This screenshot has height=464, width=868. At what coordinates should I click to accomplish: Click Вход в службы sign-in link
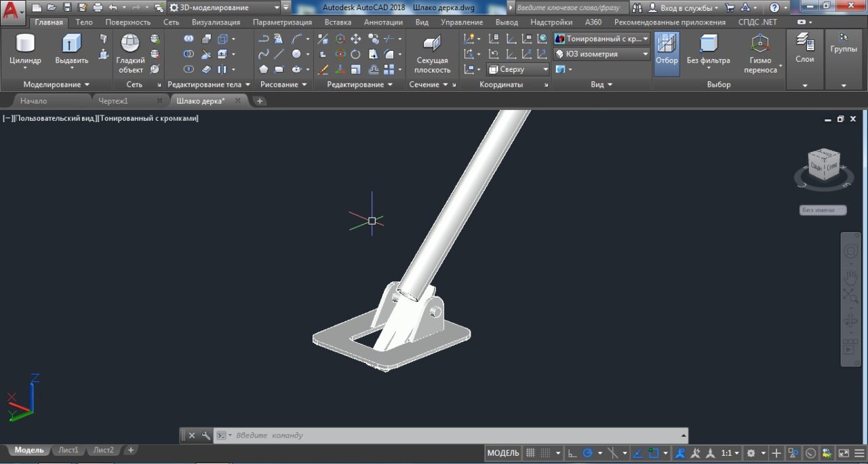point(687,7)
